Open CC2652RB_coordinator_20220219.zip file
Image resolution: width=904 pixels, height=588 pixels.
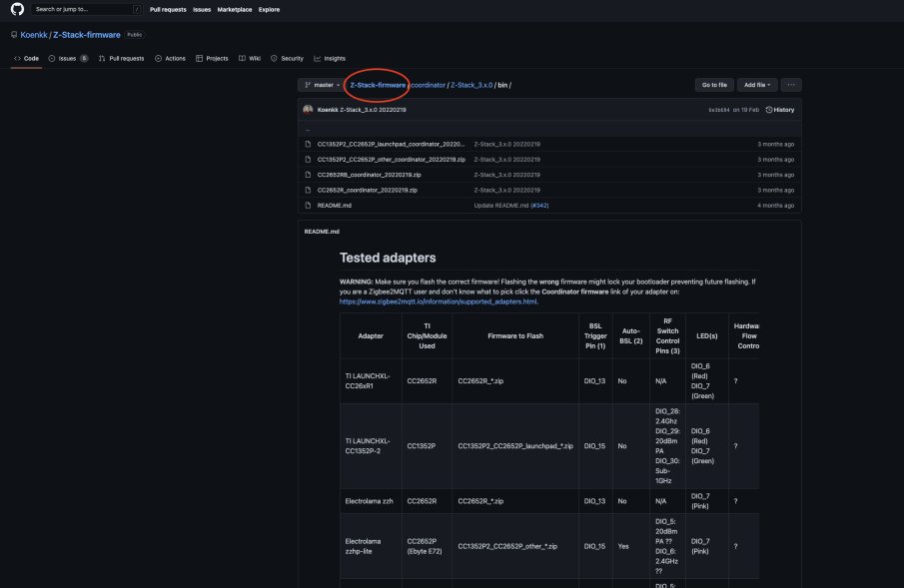point(369,175)
